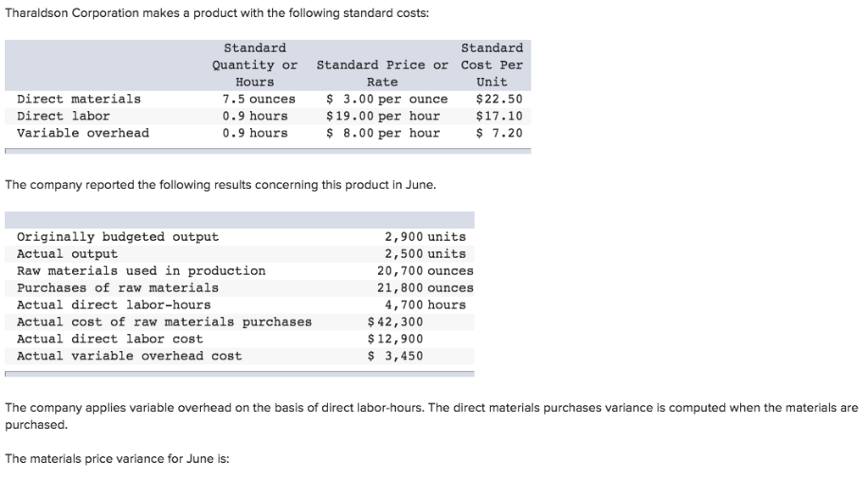Click the Variable overhead row label
The image size is (868, 479).
coord(83,133)
